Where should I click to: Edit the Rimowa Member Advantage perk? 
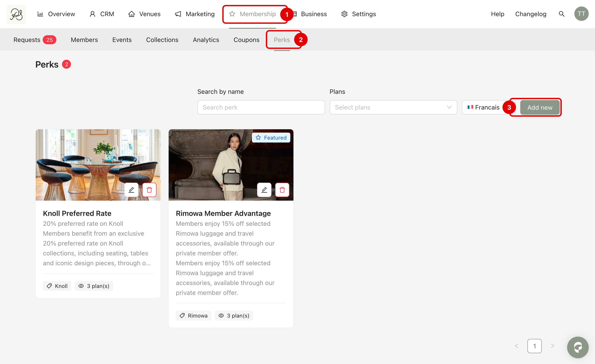click(x=264, y=190)
